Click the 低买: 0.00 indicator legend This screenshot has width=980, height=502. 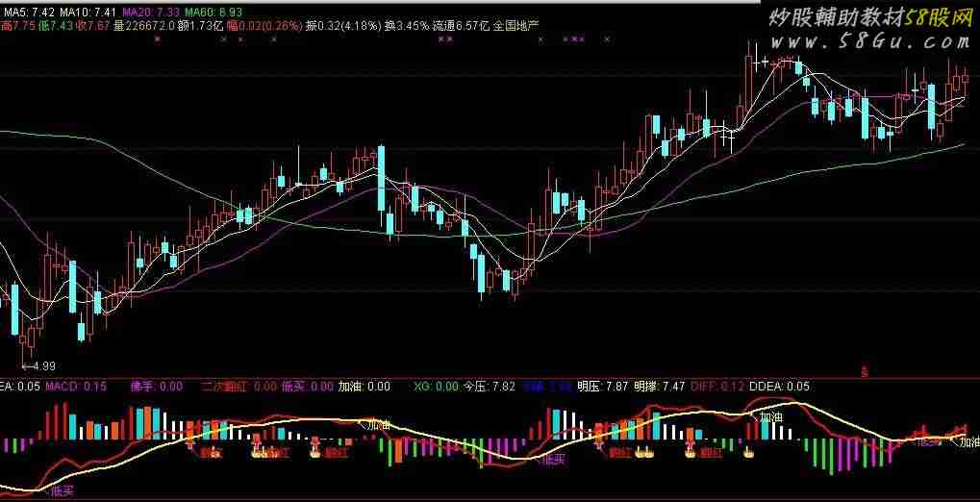pyautogui.click(x=308, y=387)
